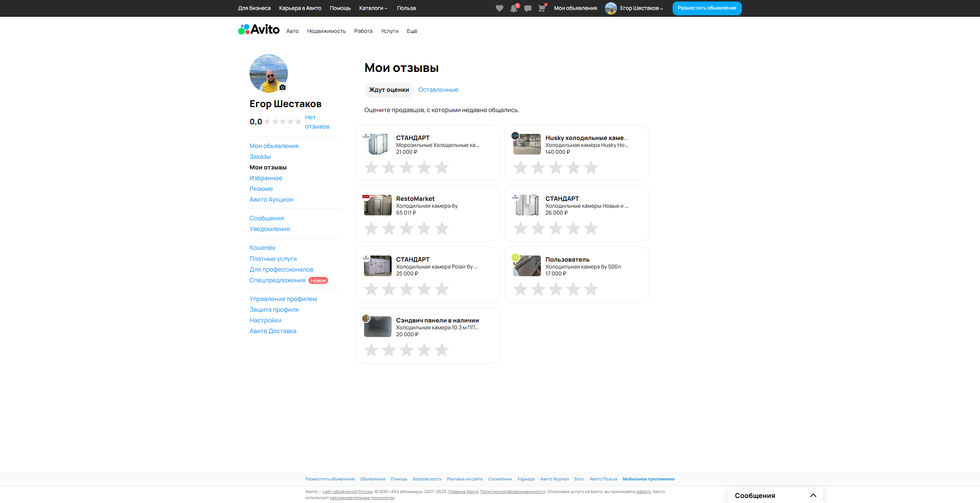Image resolution: width=980 pixels, height=503 pixels.
Task: Open Уведомления in sidebar
Action: 270,229
